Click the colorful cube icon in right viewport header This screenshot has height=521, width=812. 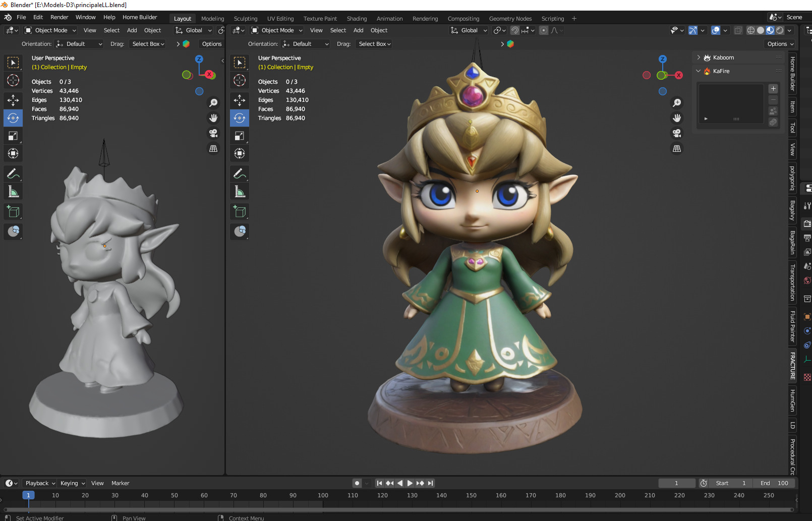(510, 44)
